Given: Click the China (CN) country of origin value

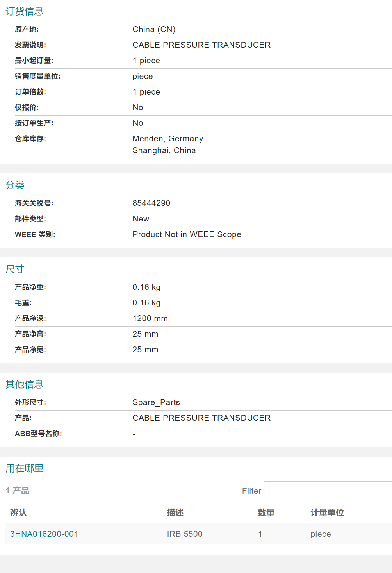Looking at the screenshot, I should click(x=154, y=29).
